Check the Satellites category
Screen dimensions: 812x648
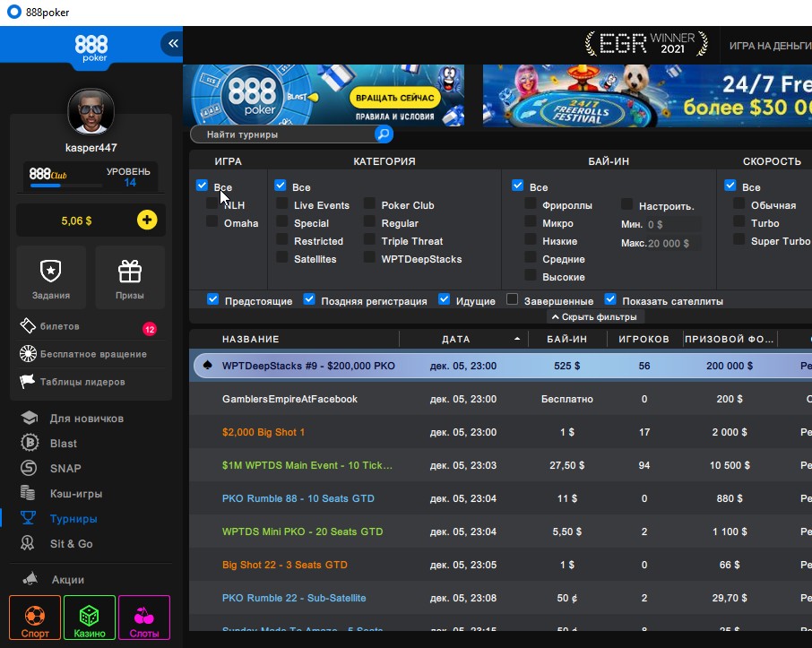pos(281,257)
